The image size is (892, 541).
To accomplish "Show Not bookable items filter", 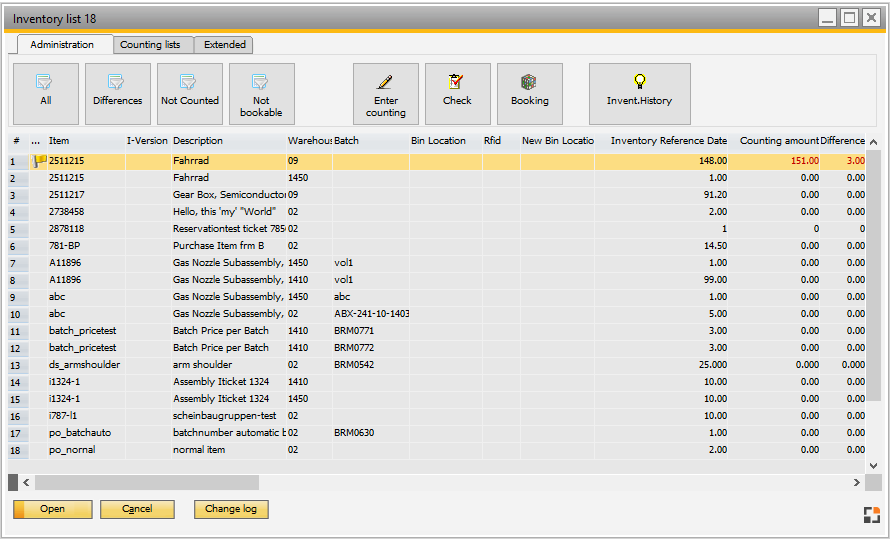I will 262,94.
